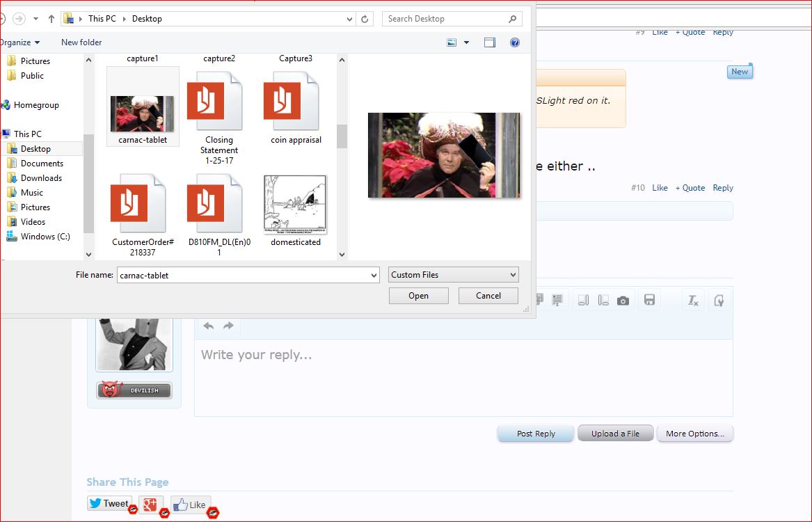Click the remove formatting icon

[x=693, y=301]
